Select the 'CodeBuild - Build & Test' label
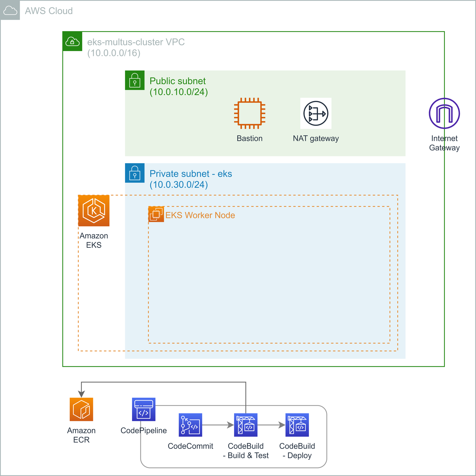 pyautogui.click(x=246, y=451)
